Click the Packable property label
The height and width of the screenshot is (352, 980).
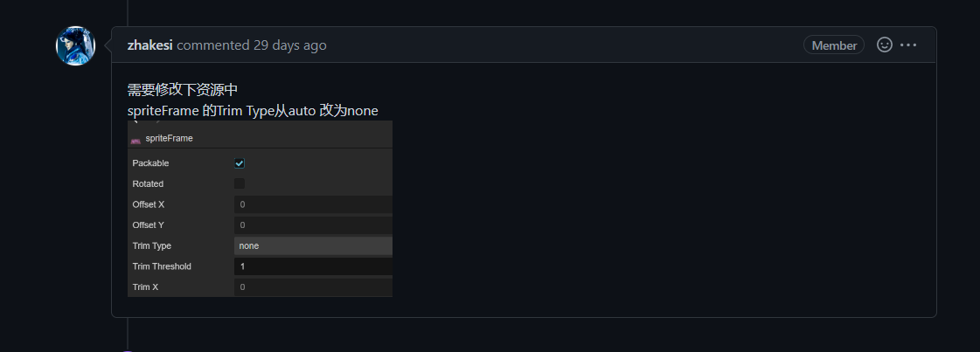tap(150, 163)
